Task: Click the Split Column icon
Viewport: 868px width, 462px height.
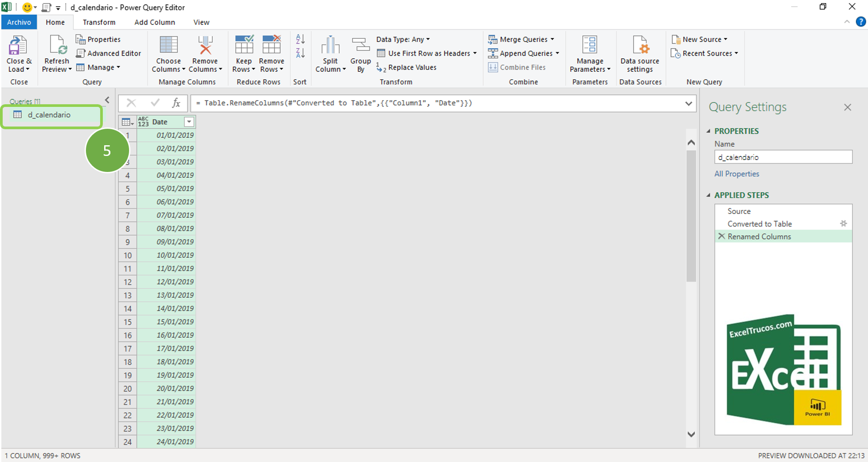Action: point(330,46)
